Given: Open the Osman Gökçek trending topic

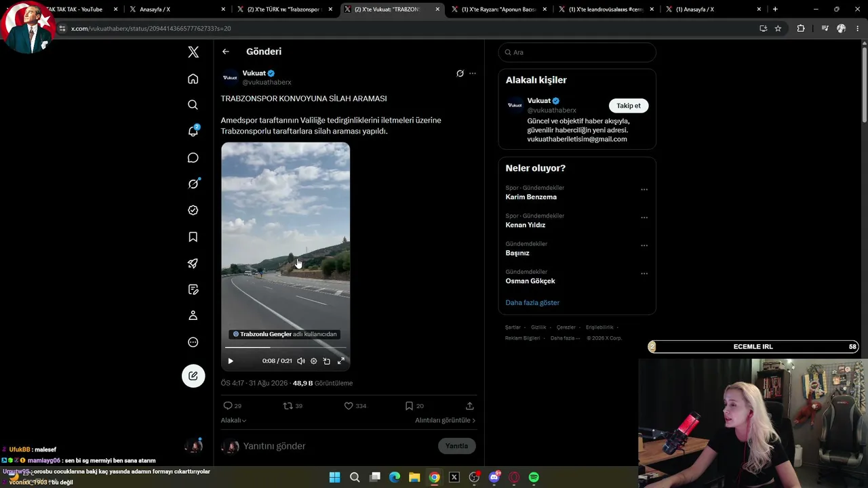Looking at the screenshot, I should point(530,281).
